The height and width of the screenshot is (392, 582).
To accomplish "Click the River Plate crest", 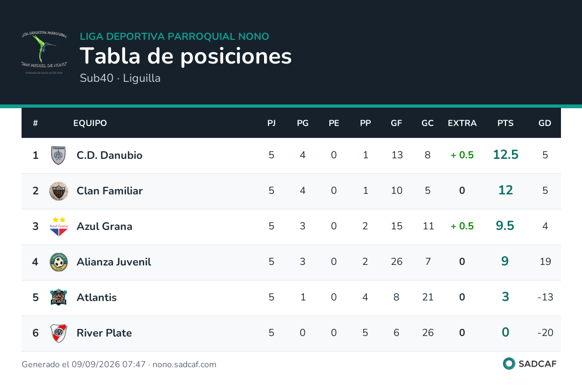I will click(59, 333).
